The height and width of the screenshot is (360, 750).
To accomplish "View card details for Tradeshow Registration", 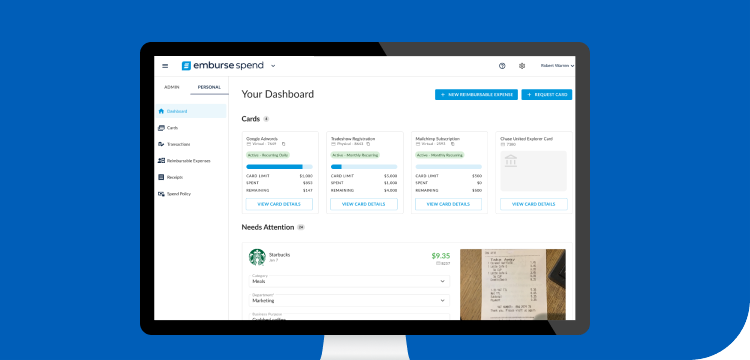I will tap(364, 204).
